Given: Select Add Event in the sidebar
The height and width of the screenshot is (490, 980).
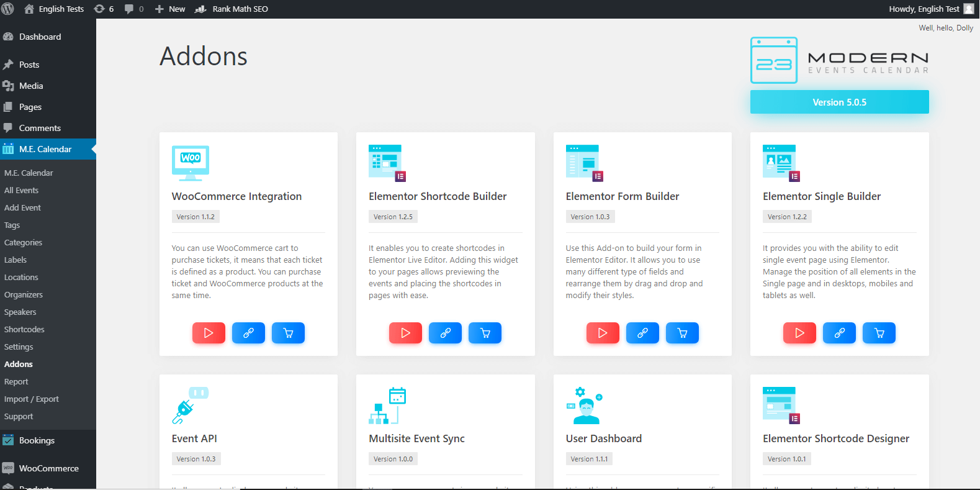Looking at the screenshot, I should 23,207.
